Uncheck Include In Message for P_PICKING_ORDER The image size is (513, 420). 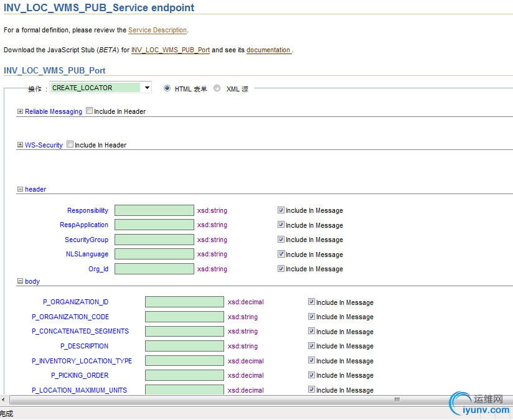[x=311, y=375]
